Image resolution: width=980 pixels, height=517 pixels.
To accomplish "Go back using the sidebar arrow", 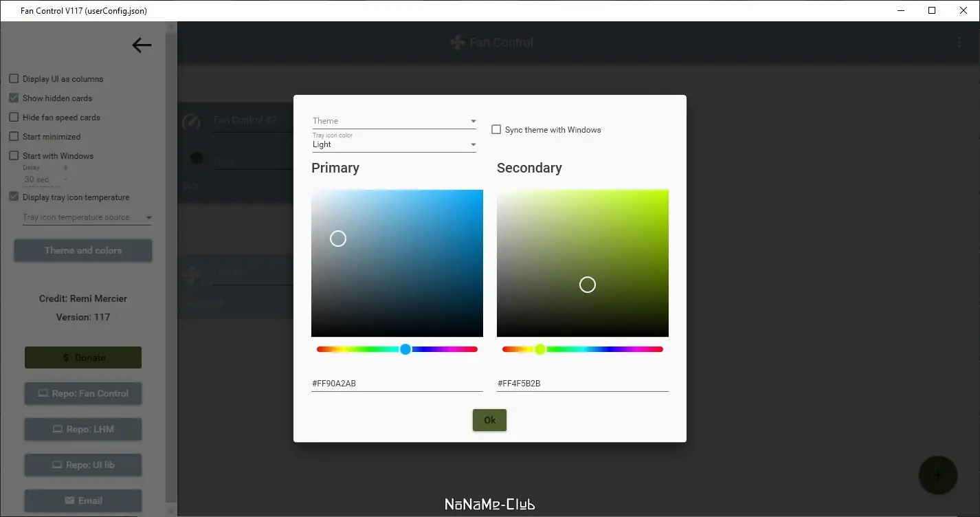I will click(x=142, y=45).
